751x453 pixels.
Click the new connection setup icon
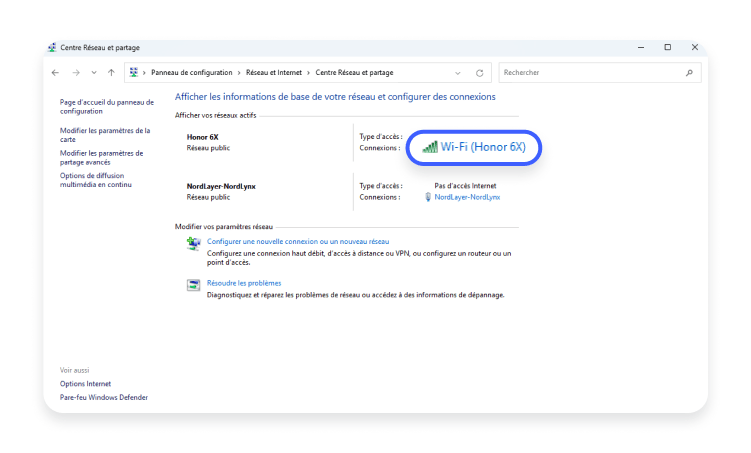coord(193,244)
